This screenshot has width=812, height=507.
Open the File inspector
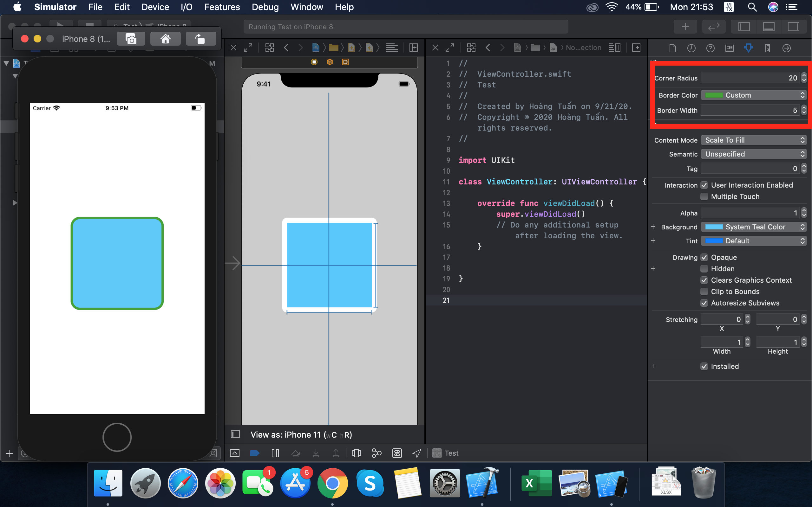673,48
